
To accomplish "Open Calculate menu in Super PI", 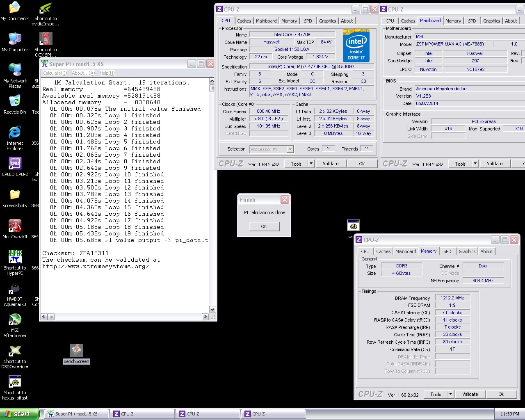I will pyautogui.click(x=55, y=73).
